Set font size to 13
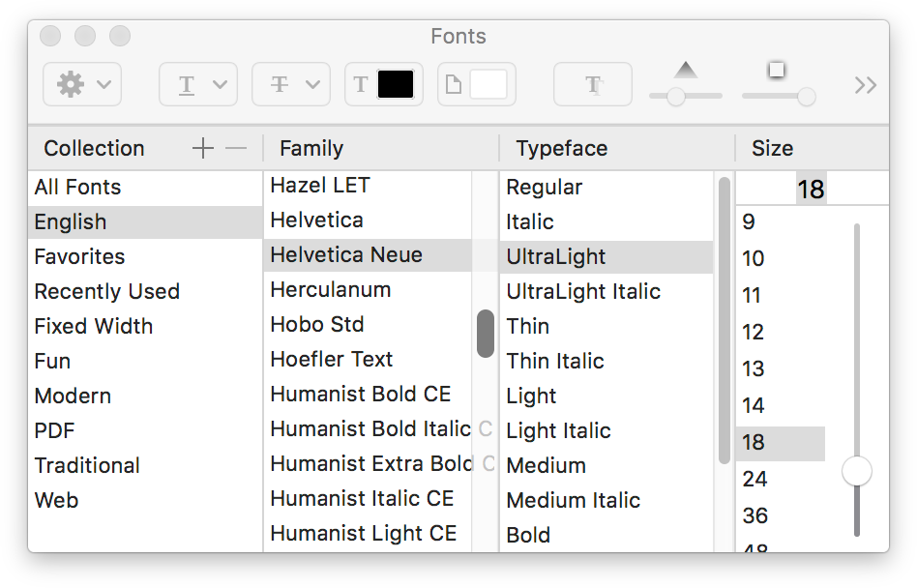Viewport: 917px width, 588px height. click(x=781, y=369)
